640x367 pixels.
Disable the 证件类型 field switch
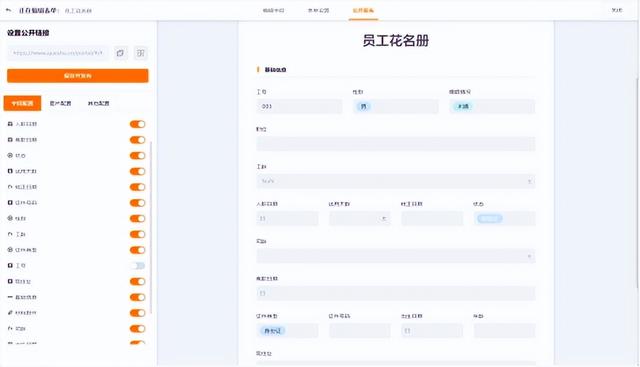point(138,250)
